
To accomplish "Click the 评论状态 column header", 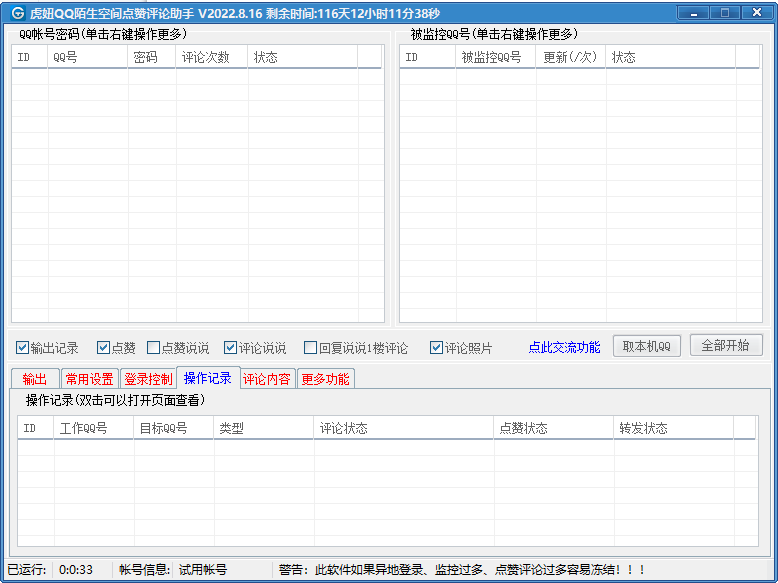I will pos(404,428).
